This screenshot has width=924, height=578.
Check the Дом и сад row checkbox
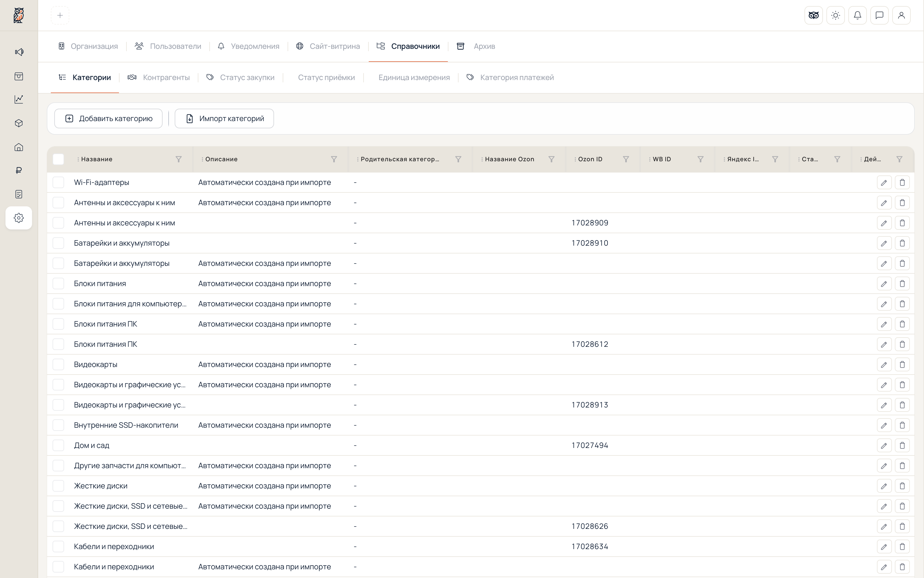[58, 445]
